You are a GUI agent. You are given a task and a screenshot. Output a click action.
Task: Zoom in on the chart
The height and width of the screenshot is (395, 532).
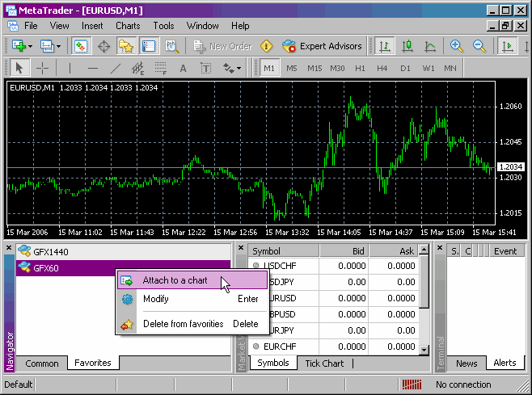pyautogui.click(x=457, y=46)
